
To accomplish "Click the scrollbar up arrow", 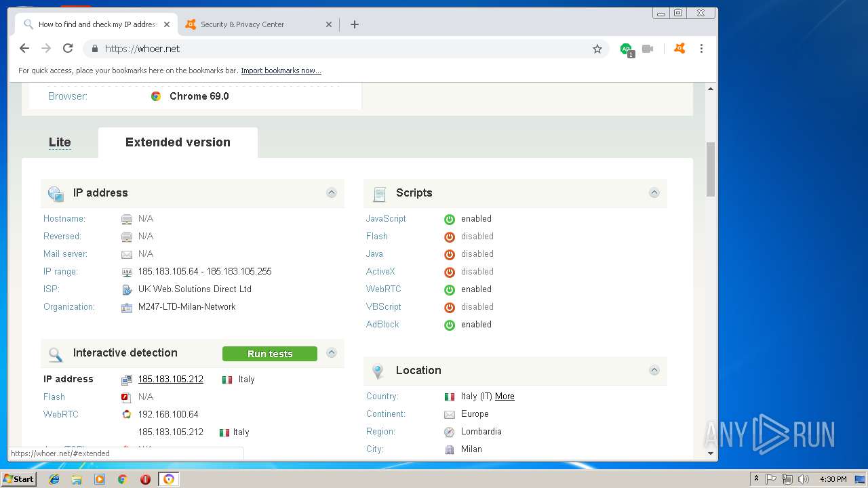I will click(x=711, y=89).
